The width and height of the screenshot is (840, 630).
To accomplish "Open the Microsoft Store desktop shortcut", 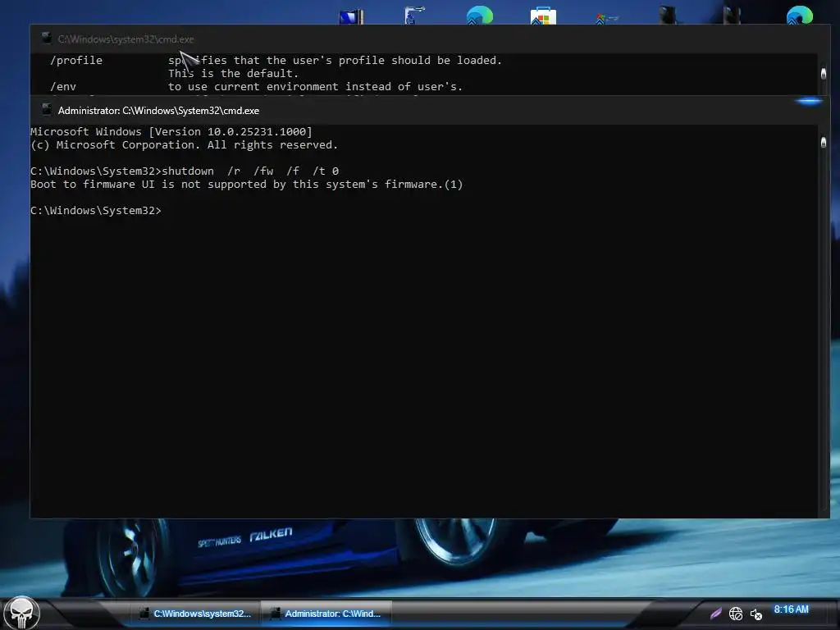I will [x=543, y=16].
